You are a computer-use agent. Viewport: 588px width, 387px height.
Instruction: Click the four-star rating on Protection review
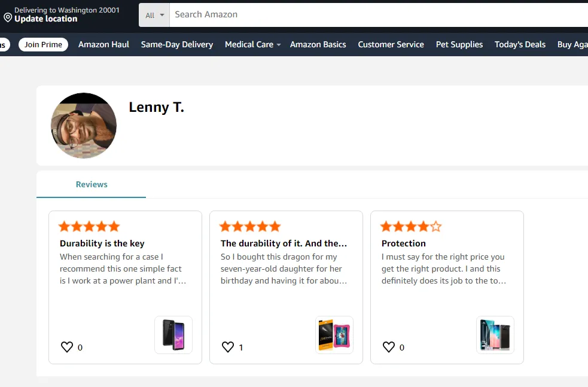411,227
